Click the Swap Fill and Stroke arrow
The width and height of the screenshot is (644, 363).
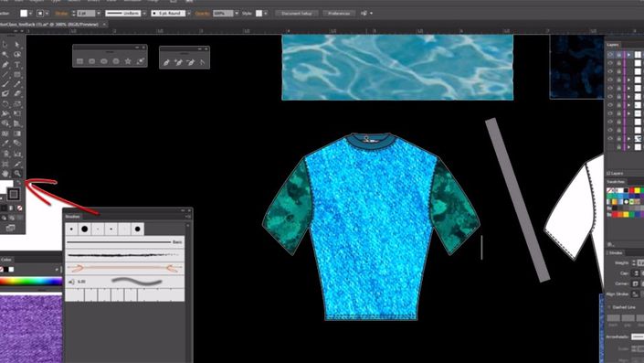(x=19, y=182)
